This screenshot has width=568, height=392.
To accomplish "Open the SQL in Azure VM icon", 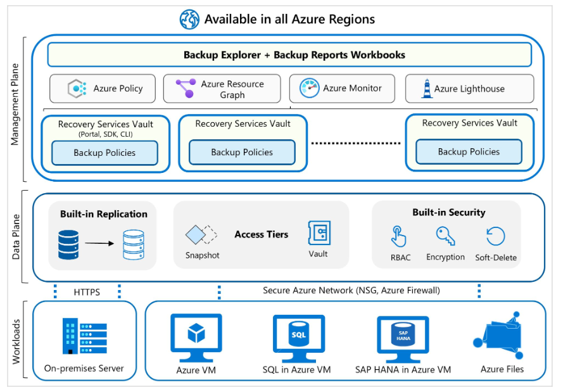I will (x=298, y=335).
